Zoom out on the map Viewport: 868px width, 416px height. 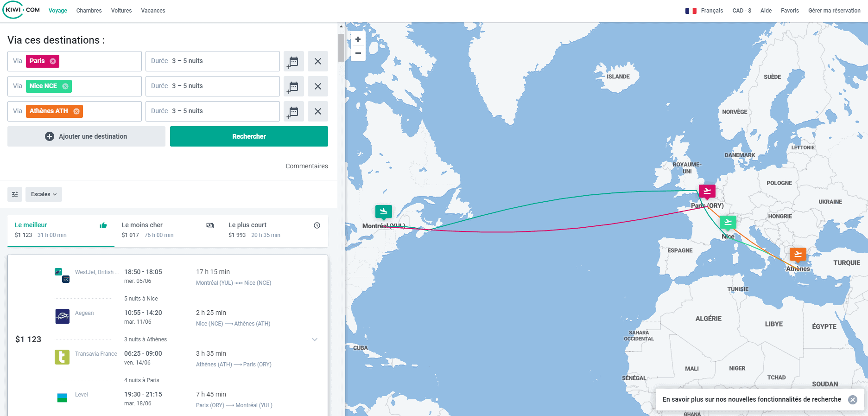pyautogui.click(x=358, y=53)
